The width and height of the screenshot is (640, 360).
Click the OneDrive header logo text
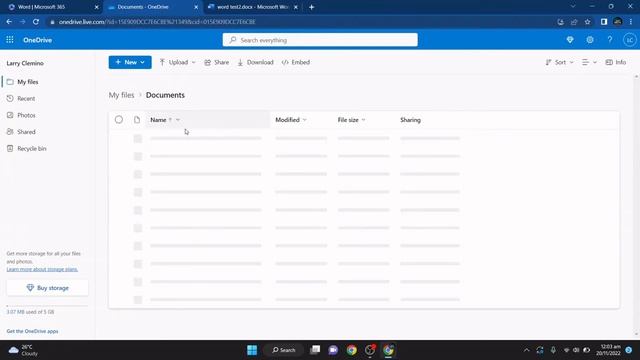37,40
